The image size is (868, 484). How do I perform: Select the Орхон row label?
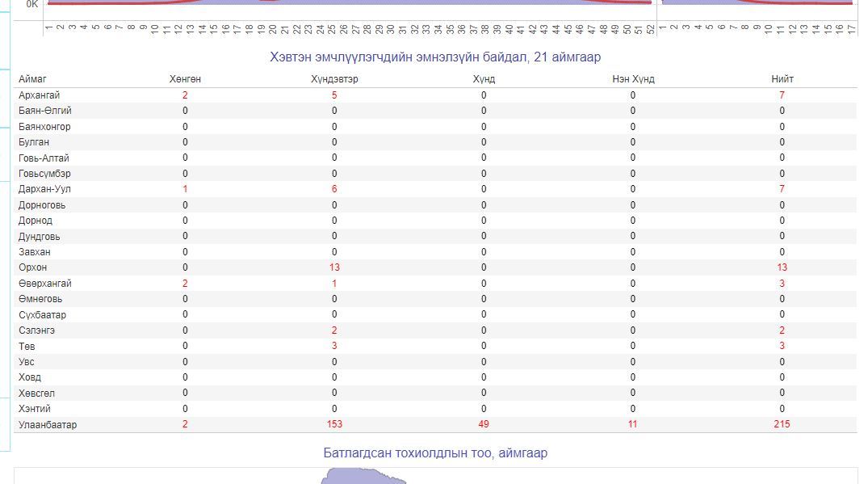click(32, 267)
